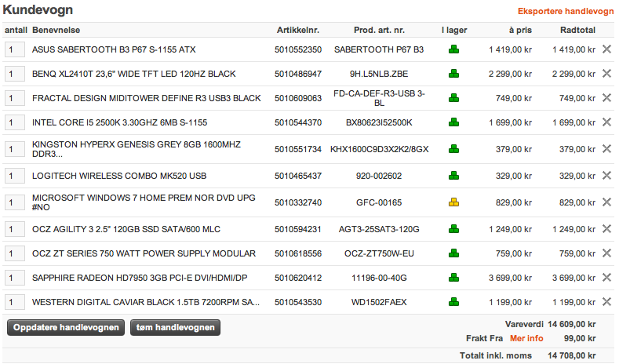Click article number 5010620412

298,278
